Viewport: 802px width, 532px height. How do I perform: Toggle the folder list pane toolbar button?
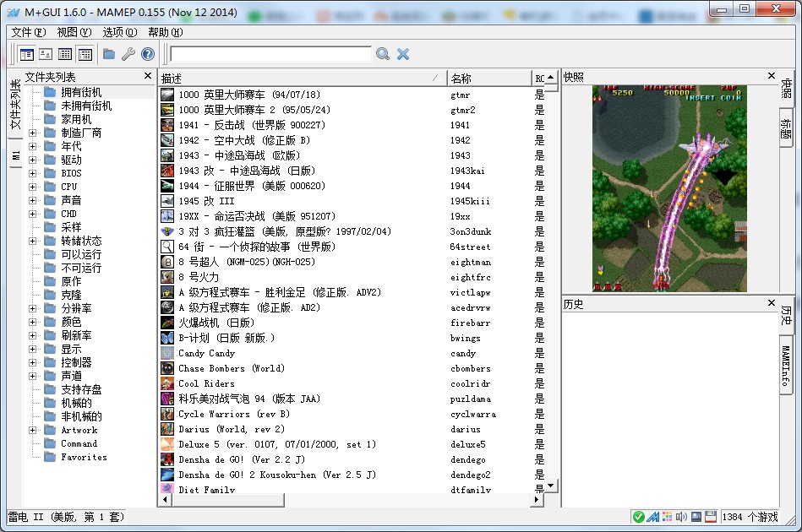(26, 54)
